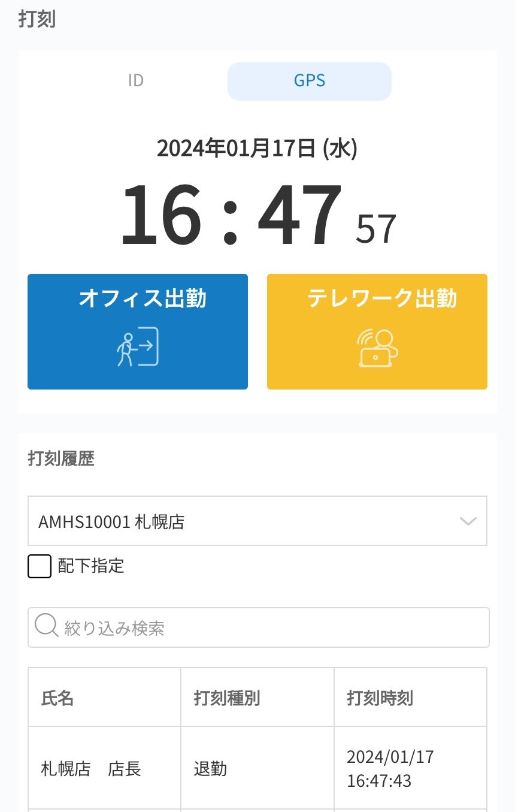
Task: Click the 退勤 entry in the table
Action: [x=210, y=769]
